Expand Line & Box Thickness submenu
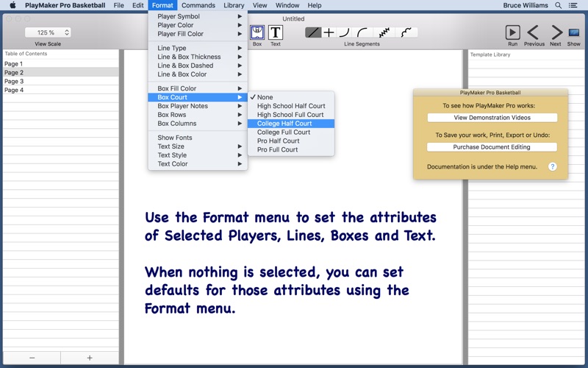The image size is (588, 368). click(198, 57)
